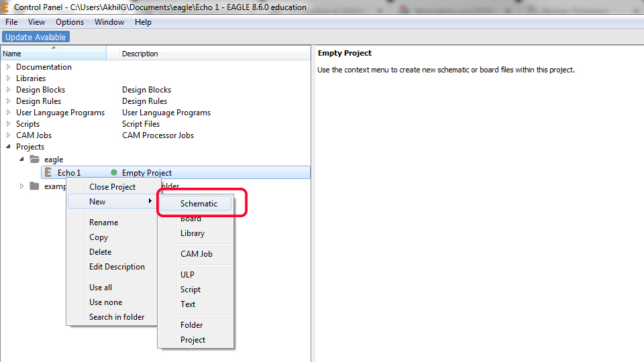Expand the Scripts tree node
Viewport: 644px width, 362px height.
click(x=8, y=123)
